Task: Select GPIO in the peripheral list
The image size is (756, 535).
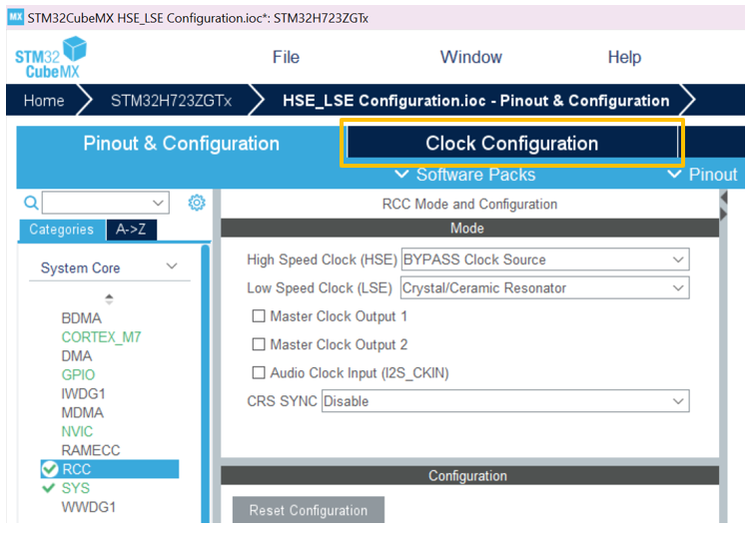Action: tap(78, 374)
